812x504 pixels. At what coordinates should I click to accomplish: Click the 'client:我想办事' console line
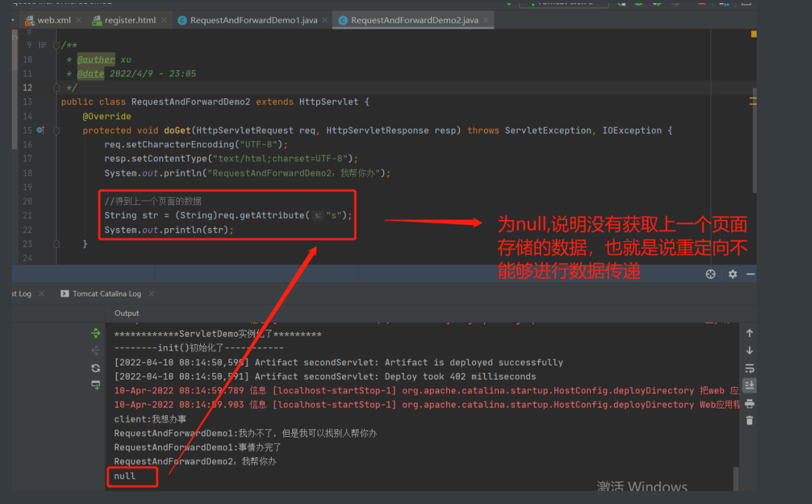coord(150,419)
